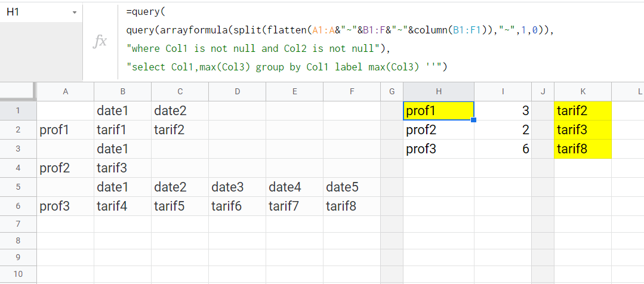644x284 pixels.
Task: Click cell C1 containing date2
Action: 180,111
